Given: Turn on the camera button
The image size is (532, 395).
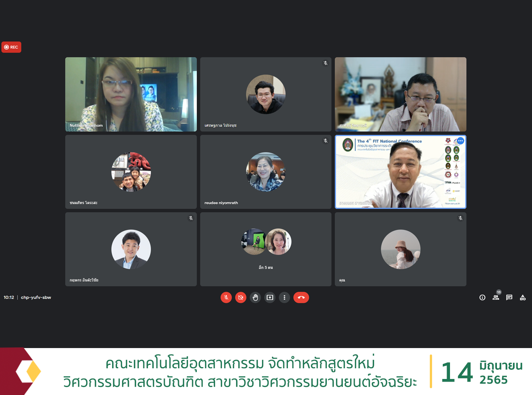Looking at the screenshot, I should 241,297.
